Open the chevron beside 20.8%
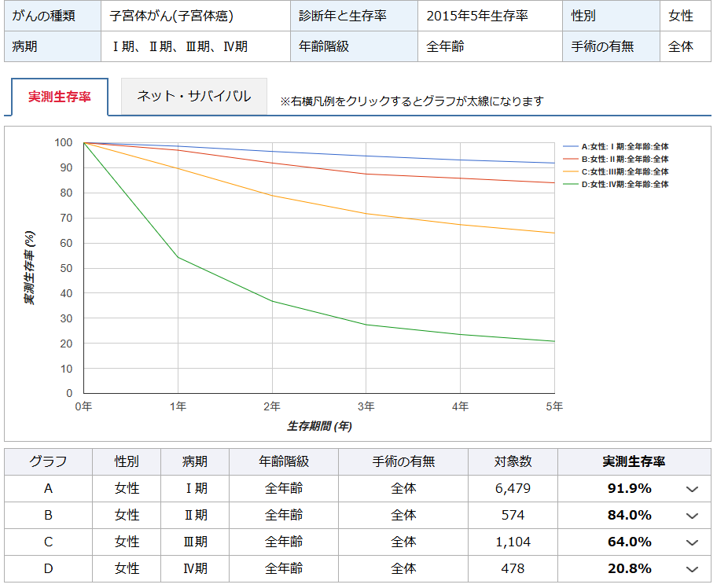 692,568
